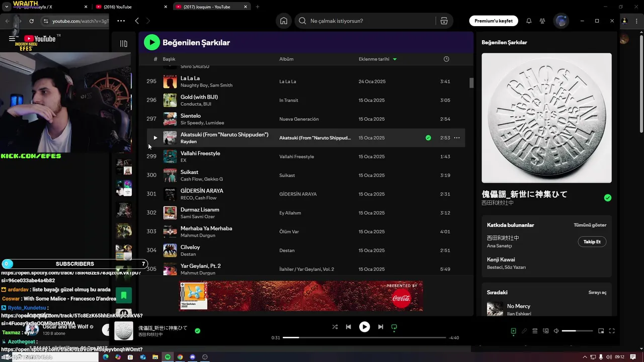
Task: Open Chrome from Windows taskbar
Action: 180,357
